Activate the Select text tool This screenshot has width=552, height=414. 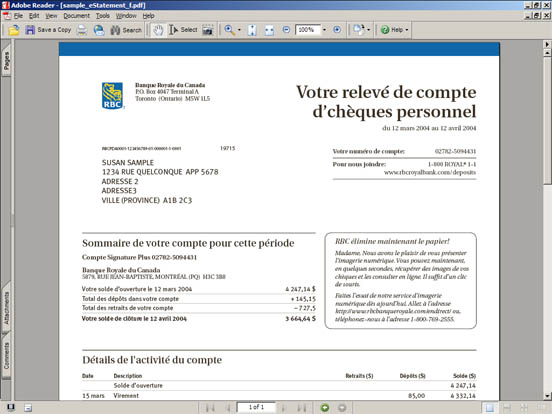click(183, 30)
